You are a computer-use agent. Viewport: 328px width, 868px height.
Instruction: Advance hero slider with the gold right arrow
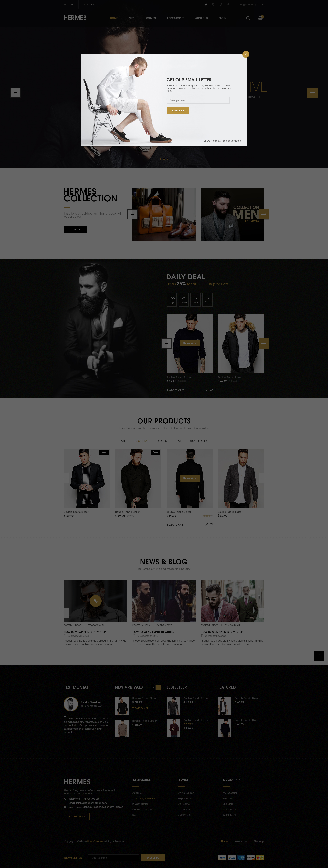[x=312, y=92]
